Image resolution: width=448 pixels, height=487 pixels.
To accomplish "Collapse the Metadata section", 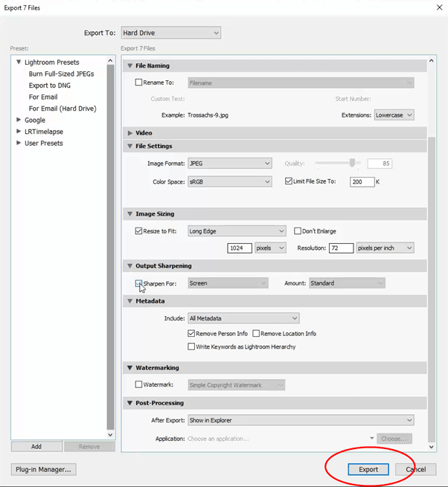I will pyautogui.click(x=130, y=301).
